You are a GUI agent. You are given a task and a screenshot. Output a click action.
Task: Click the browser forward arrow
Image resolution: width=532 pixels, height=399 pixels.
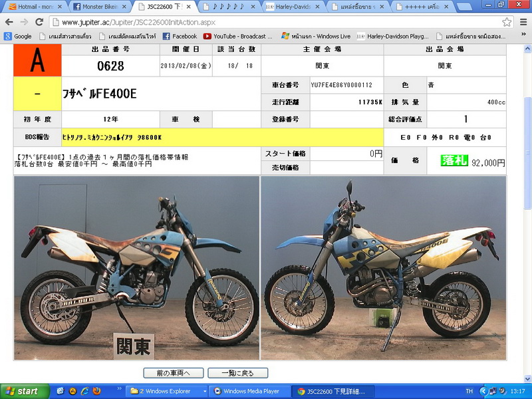click(24, 23)
